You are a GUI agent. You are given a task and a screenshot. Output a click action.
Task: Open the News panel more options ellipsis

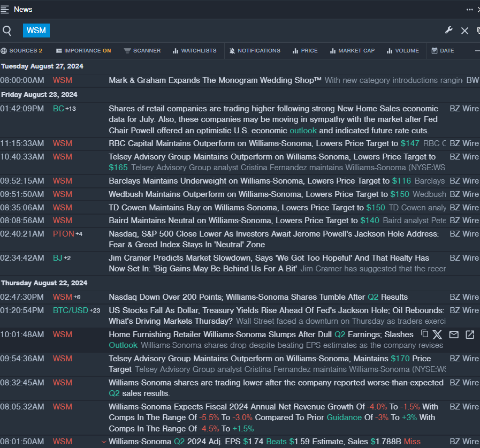point(470,10)
